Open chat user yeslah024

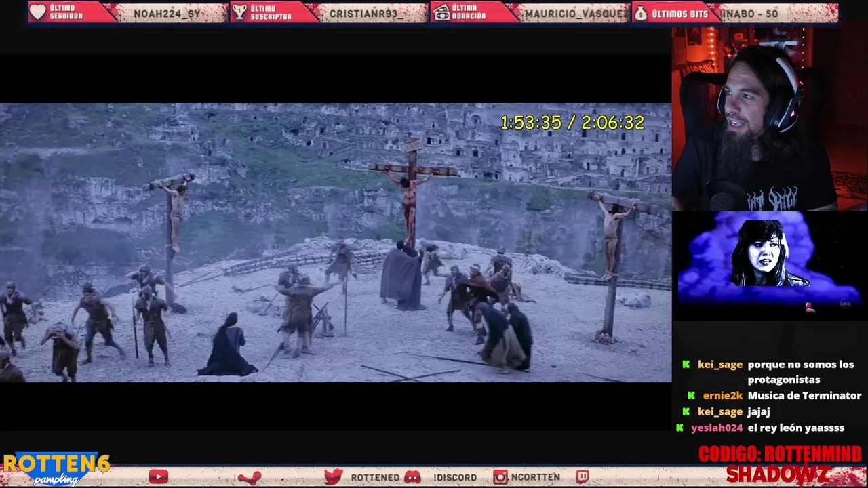pyautogui.click(x=717, y=428)
